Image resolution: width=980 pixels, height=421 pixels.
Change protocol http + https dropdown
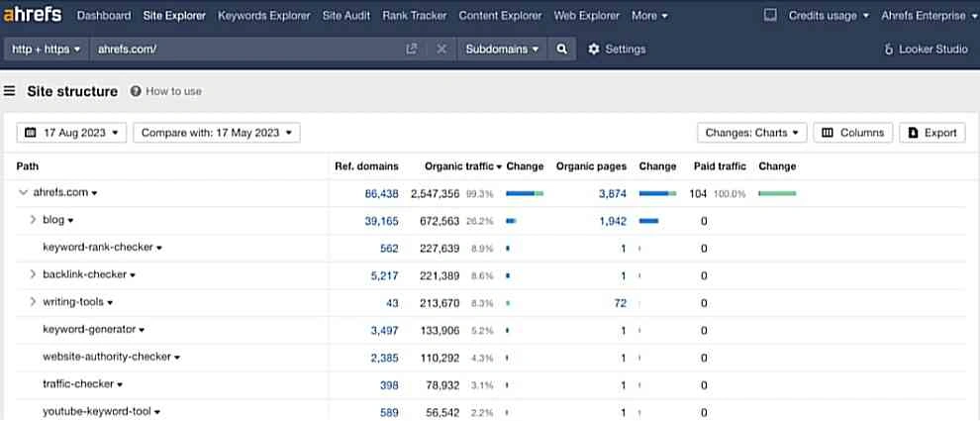tap(47, 49)
